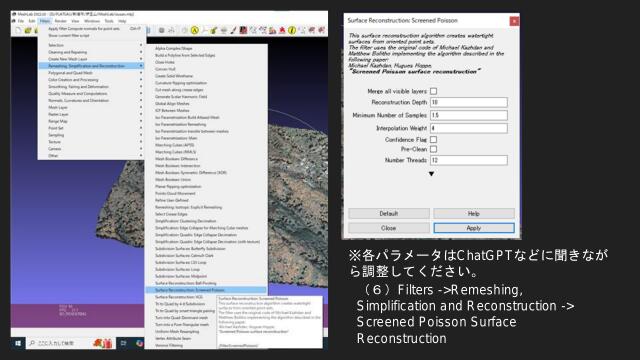Click the Apply button
Image resolution: width=640 pixels, height=360 pixels.
pyautogui.click(x=474, y=228)
